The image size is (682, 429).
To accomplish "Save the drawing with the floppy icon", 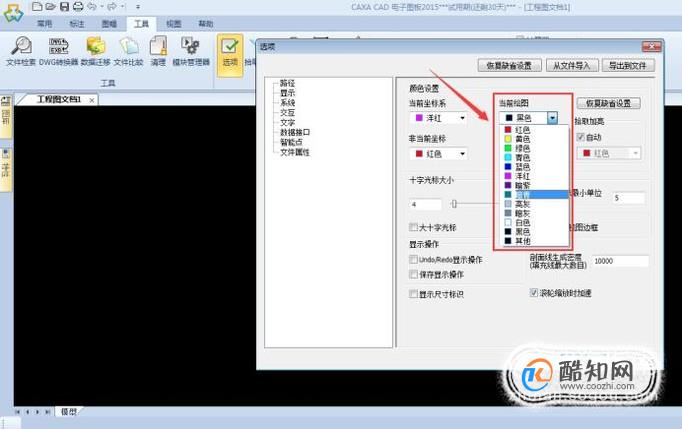I will [64, 7].
